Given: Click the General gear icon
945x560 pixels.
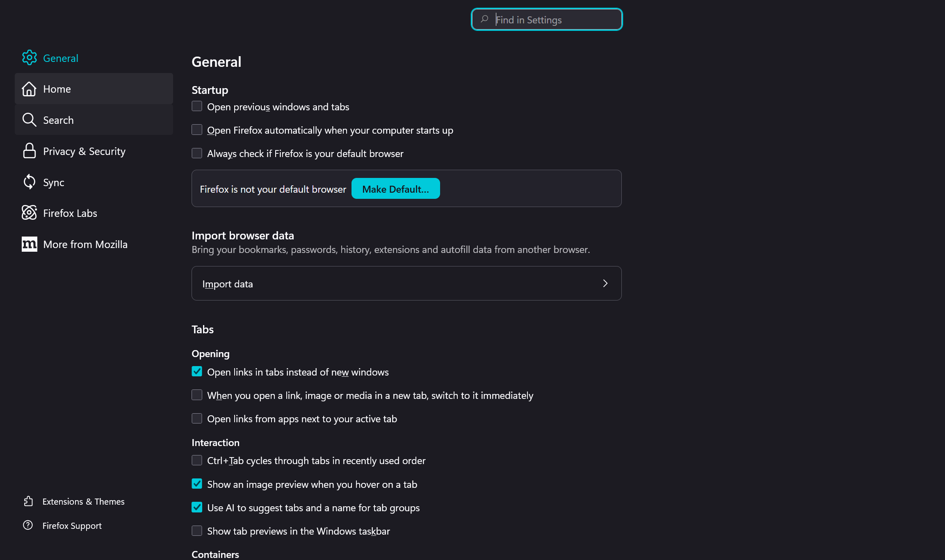Looking at the screenshot, I should pos(30,58).
